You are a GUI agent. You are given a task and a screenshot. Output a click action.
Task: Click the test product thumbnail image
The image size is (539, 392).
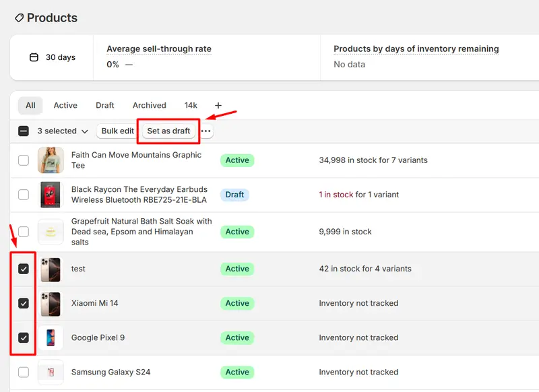(50, 269)
